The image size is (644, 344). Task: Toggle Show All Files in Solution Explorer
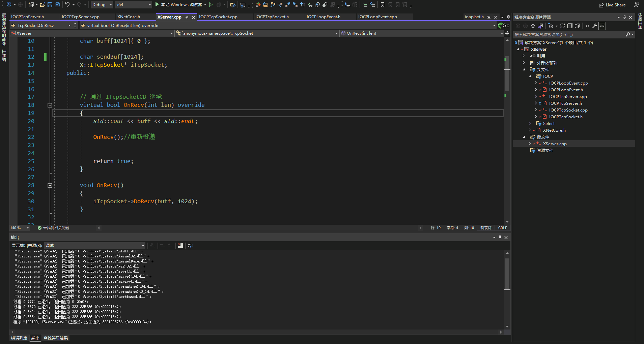577,26
